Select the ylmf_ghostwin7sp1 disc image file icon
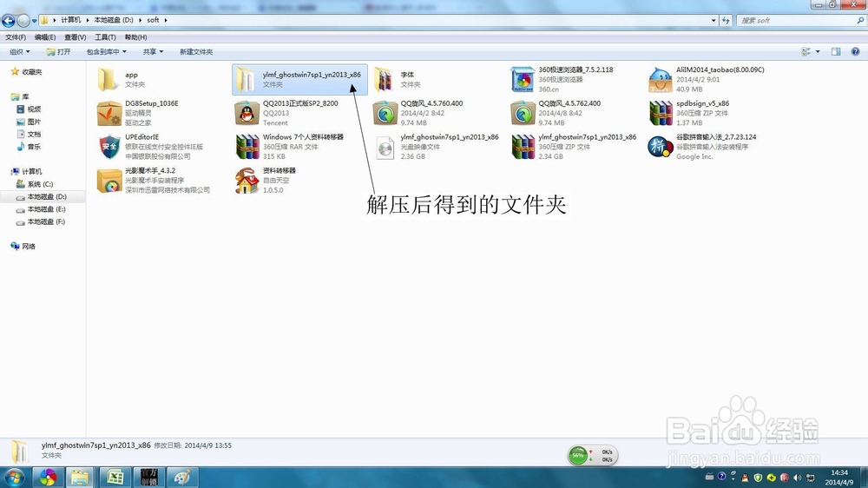Screen dimensions: 868x488 [x=385, y=148]
